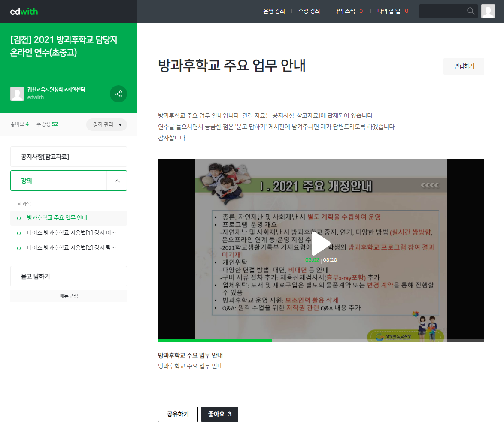Click the search magnifier icon
The width and height of the screenshot is (504, 425).
pyautogui.click(x=471, y=11)
